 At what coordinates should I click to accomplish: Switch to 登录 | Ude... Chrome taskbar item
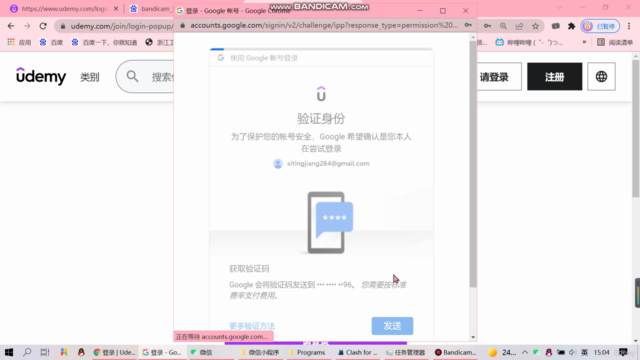114,352
